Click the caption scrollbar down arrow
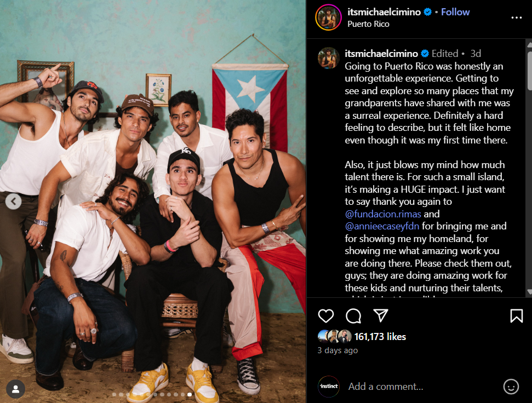 pos(529,292)
